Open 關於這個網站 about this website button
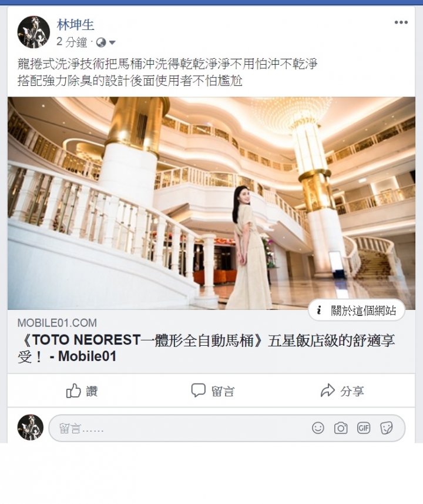Image resolution: width=423 pixels, height=504 pixels. coord(357,310)
